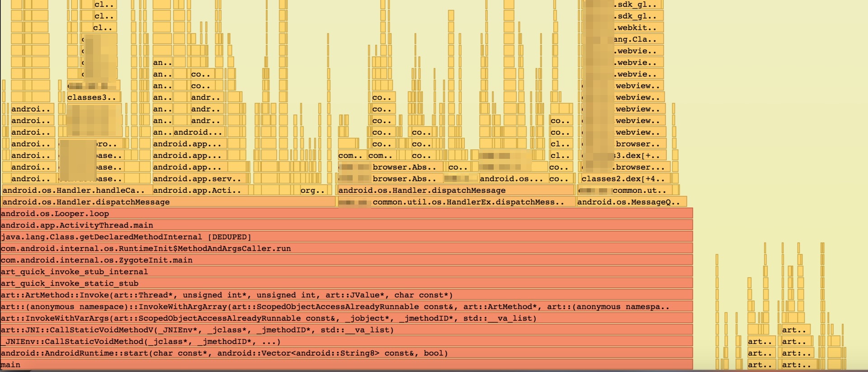
Task: Click the art_quick_invoke_stub_internal frame
Action: (346, 272)
